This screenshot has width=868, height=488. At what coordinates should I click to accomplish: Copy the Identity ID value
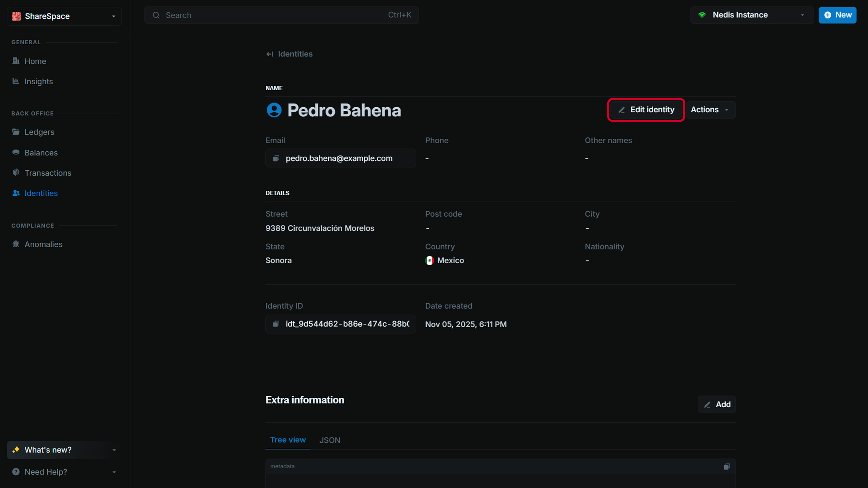pyautogui.click(x=276, y=324)
